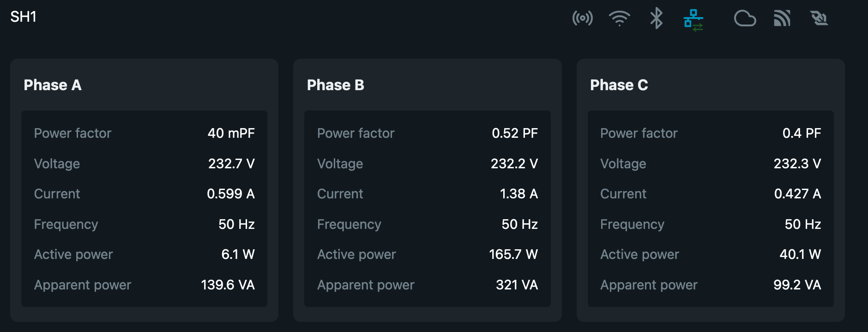Image resolution: width=868 pixels, height=332 pixels.
Task: Select Phase C current value 0.427 A
Action: coord(797,194)
